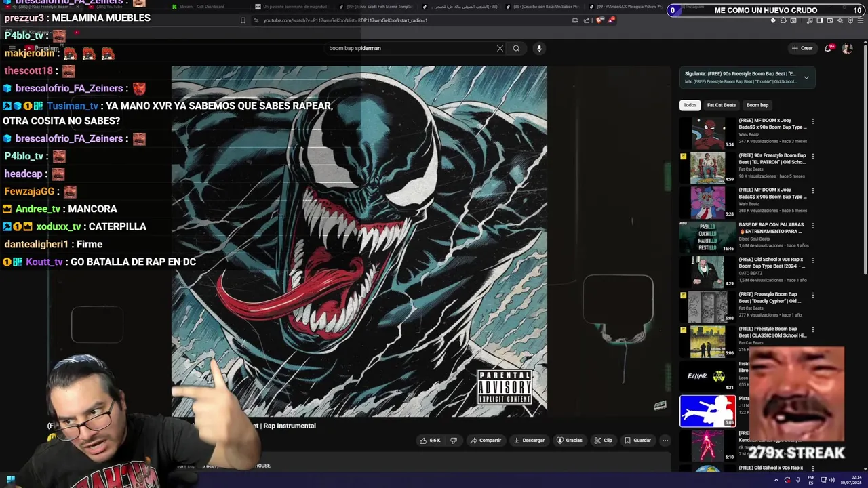
Task: Click the GATO BEATZ 4:29 thumbnail
Action: (x=707, y=272)
